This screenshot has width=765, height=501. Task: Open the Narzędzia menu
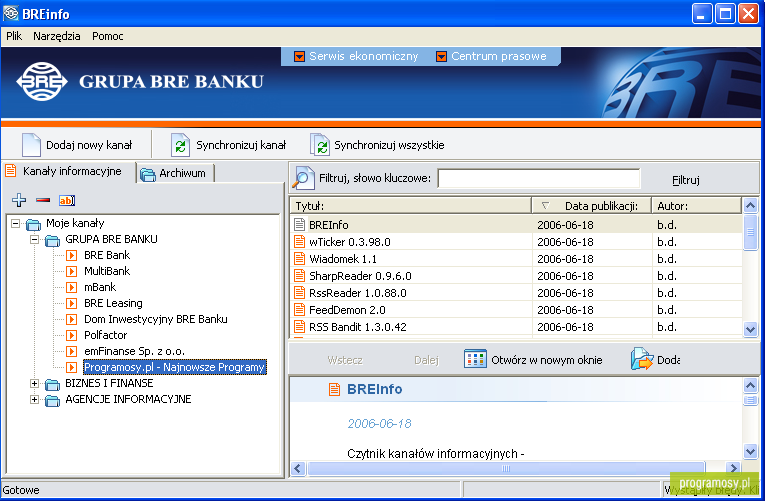[57, 36]
